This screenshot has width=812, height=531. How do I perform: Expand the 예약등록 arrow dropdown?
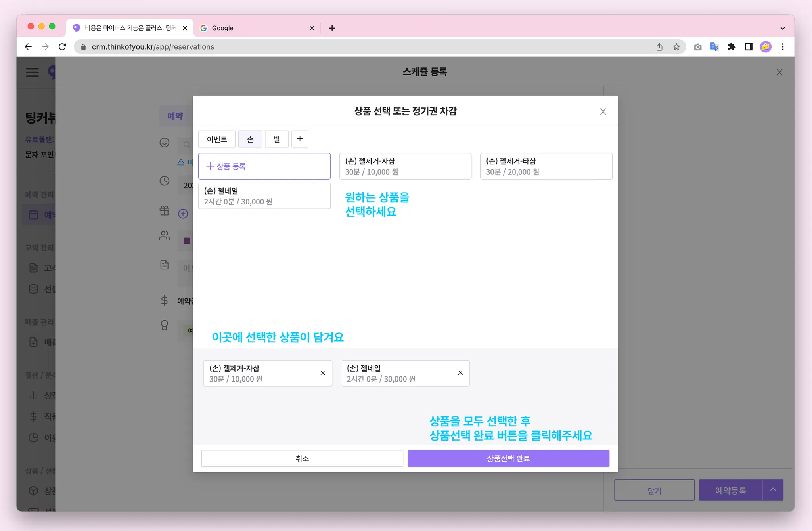pyautogui.click(x=773, y=490)
